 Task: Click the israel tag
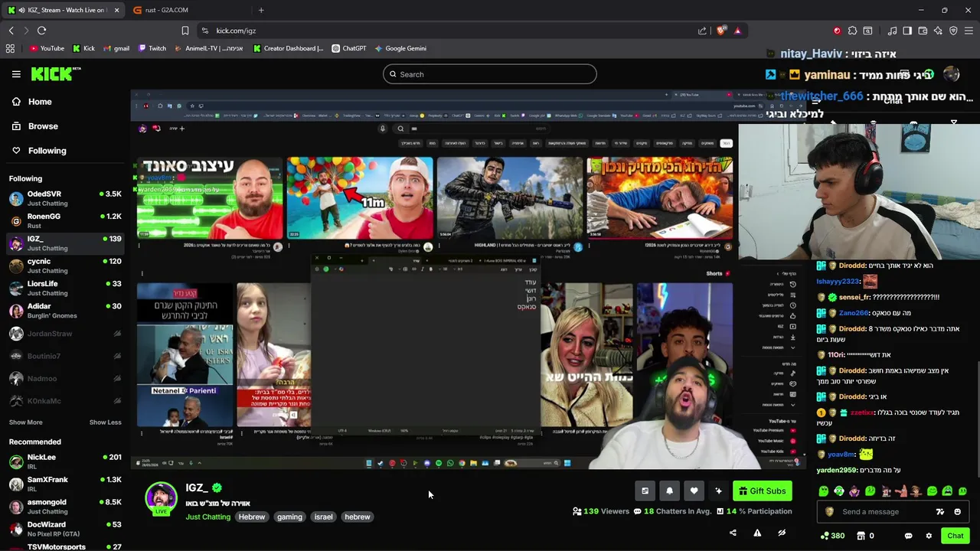click(323, 517)
